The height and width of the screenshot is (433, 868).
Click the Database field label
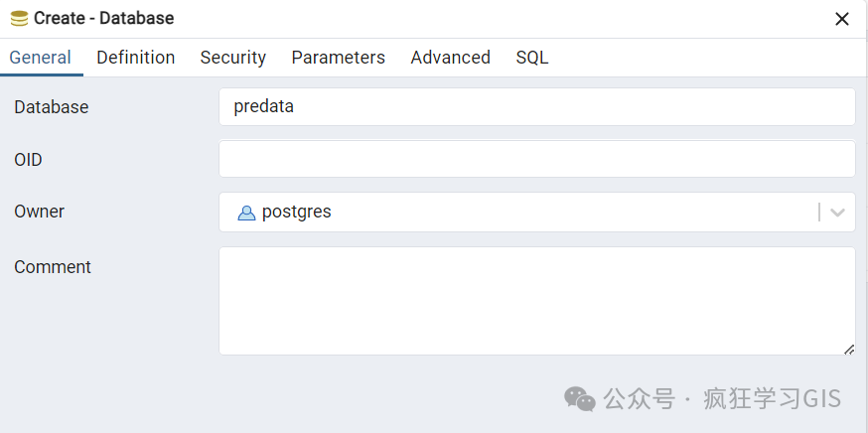pos(51,107)
